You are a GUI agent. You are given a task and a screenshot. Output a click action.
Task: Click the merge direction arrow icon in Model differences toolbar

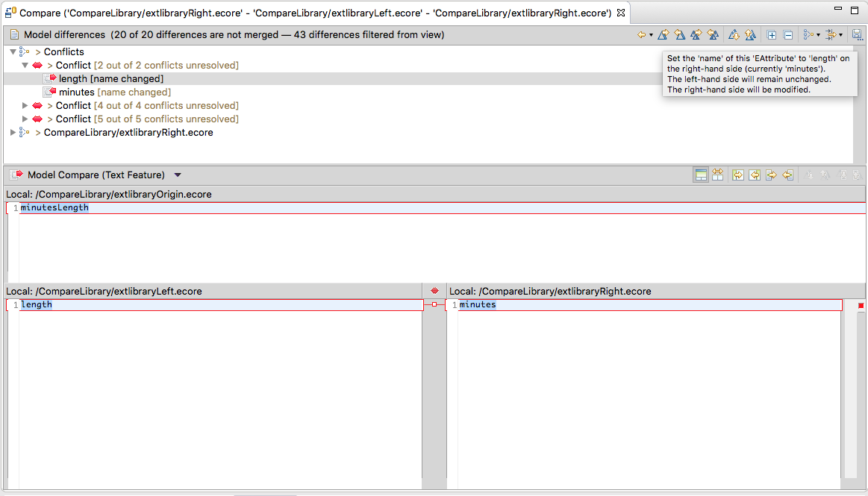(x=642, y=35)
